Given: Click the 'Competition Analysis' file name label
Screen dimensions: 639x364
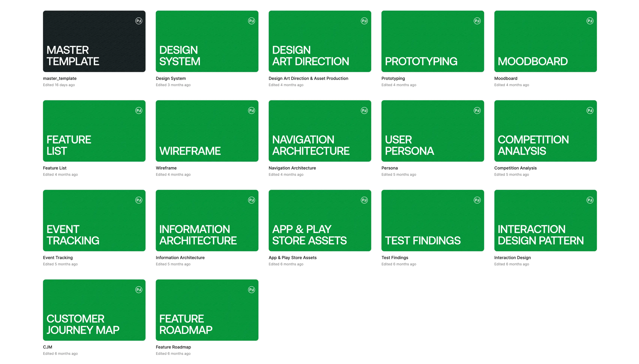Looking at the screenshot, I should pos(515,168).
